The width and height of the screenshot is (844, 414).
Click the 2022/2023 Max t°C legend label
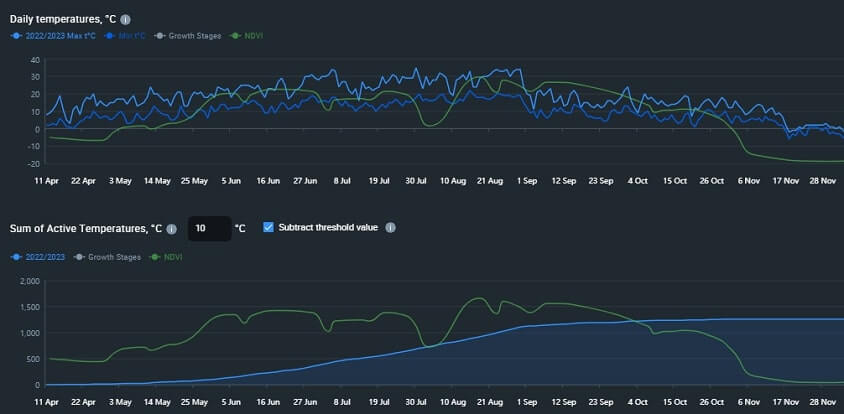tap(60, 36)
